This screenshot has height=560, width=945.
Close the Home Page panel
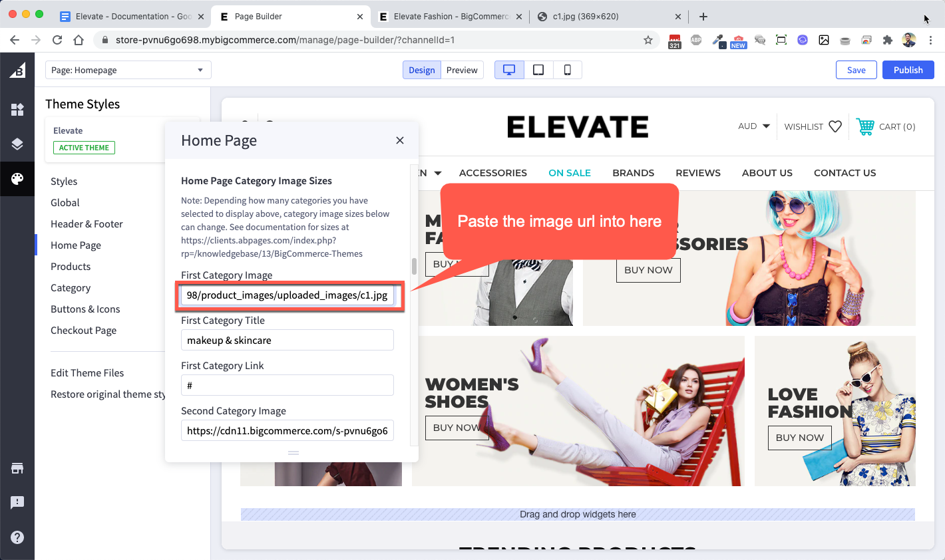click(x=400, y=140)
